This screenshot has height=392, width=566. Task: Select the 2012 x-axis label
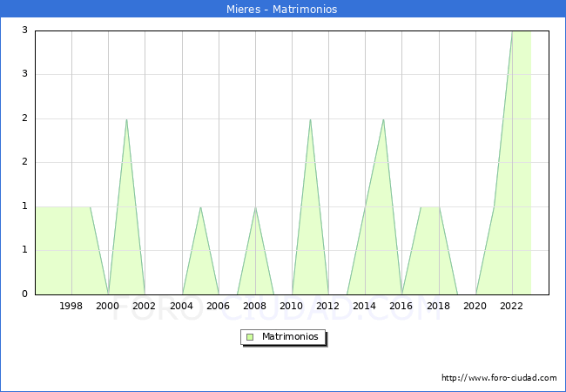[327, 306]
